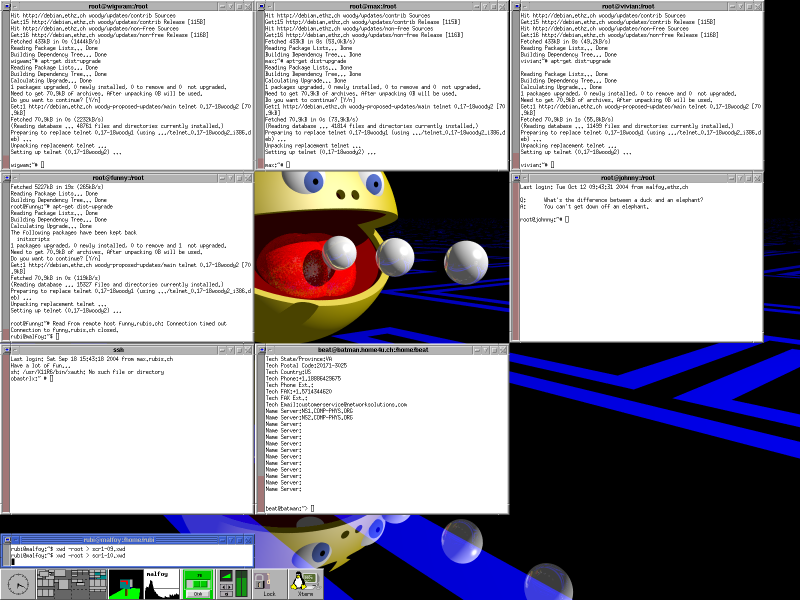Image resolution: width=800 pixels, height=600 pixels.
Task: Focus the beat@batman.home4u.ch title bar
Action: [373, 349]
